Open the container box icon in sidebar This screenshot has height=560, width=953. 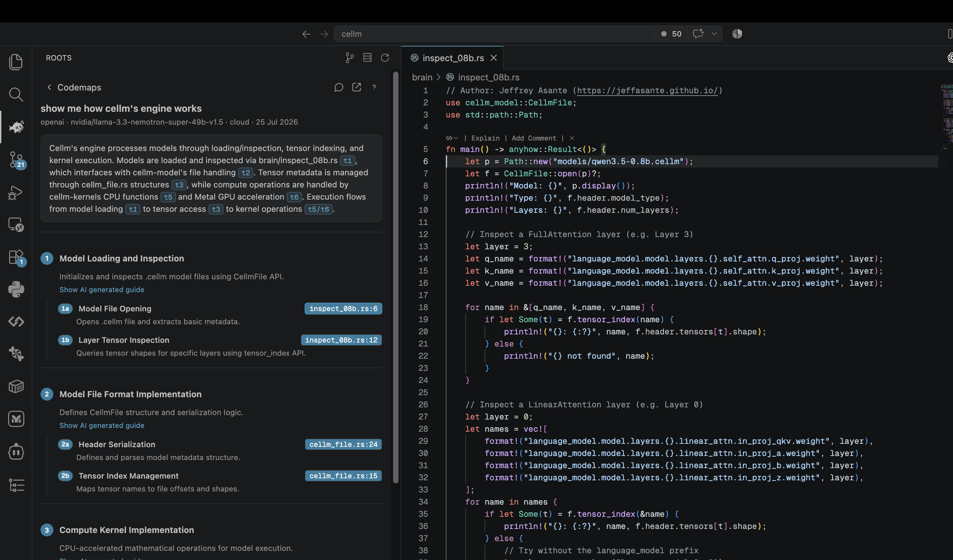click(x=16, y=386)
